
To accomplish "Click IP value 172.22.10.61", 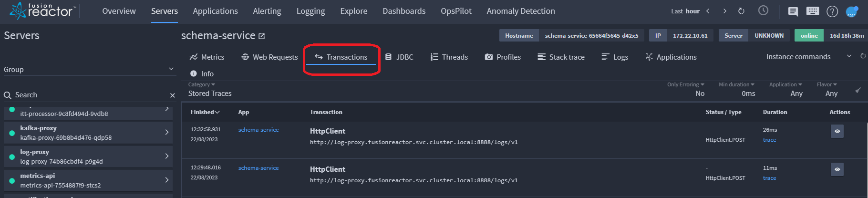I will [x=690, y=36].
